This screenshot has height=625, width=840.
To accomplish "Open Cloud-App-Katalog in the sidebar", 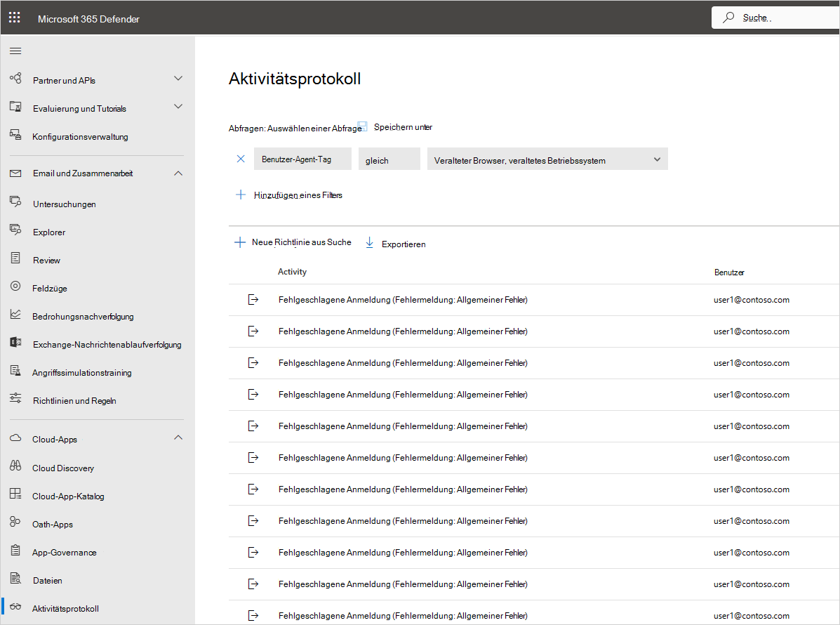I will [68, 496].
